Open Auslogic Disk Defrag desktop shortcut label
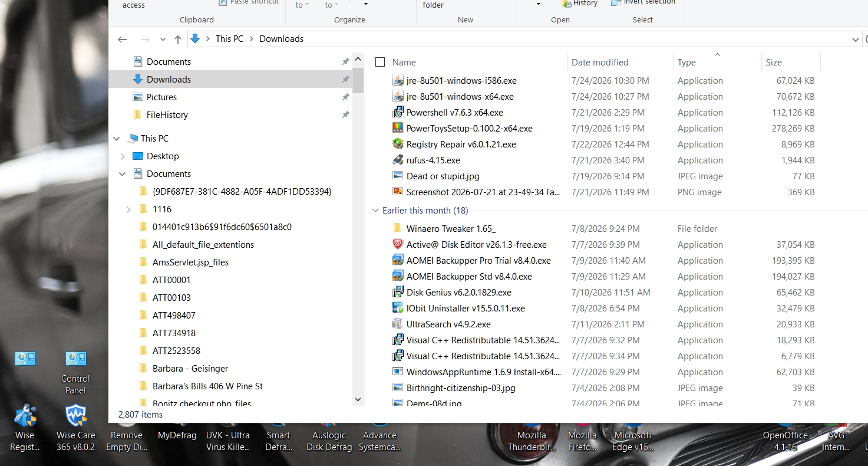Viewport: 868px width, 466px height. [329, 441]
